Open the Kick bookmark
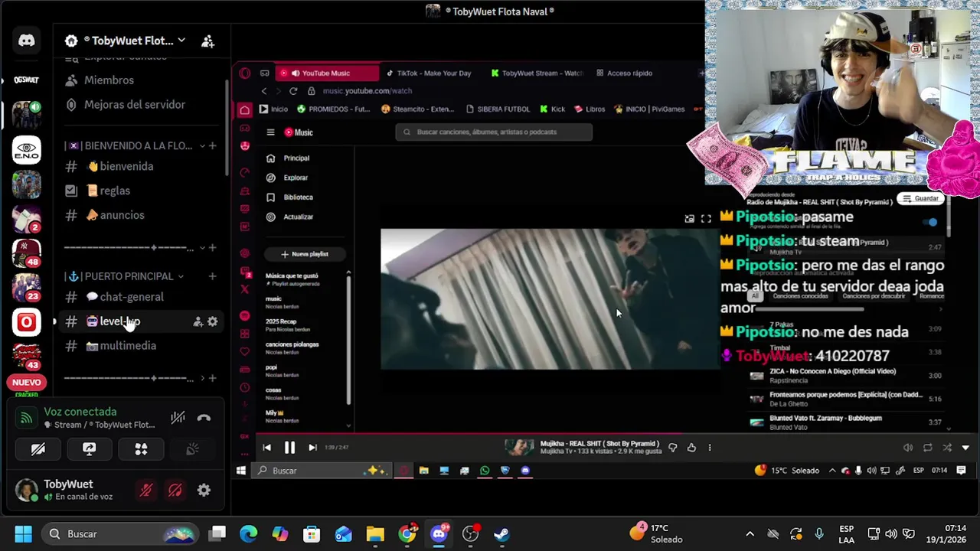980x551 pixels. (553, 109)
